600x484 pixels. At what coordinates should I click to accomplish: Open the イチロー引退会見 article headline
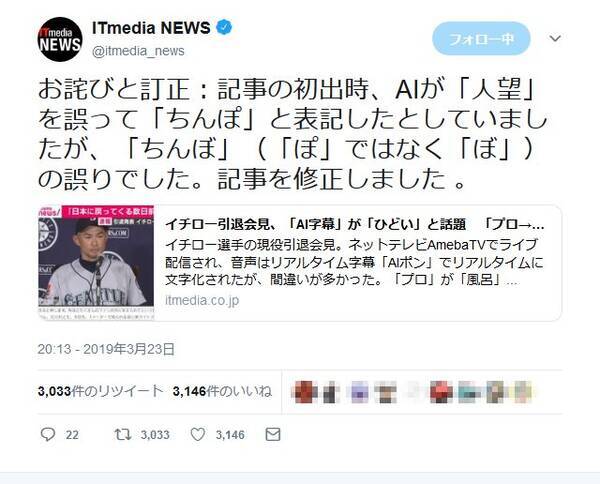coord(354,225)
